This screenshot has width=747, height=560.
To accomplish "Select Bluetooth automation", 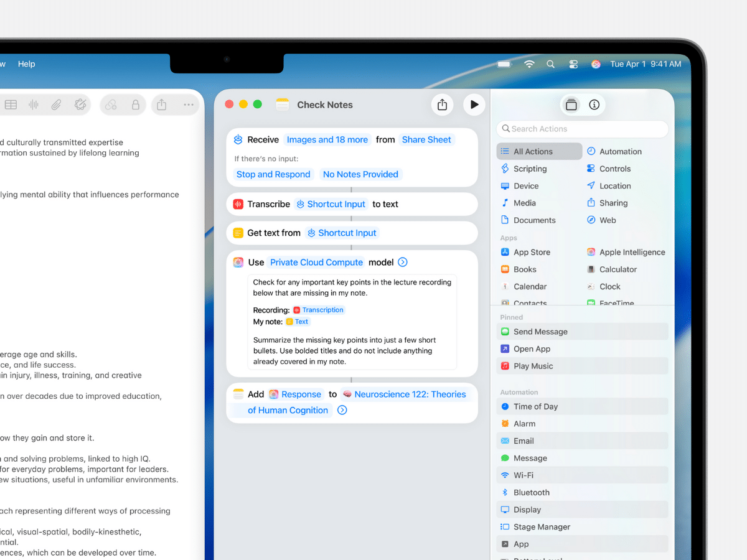I will (582, 493).
